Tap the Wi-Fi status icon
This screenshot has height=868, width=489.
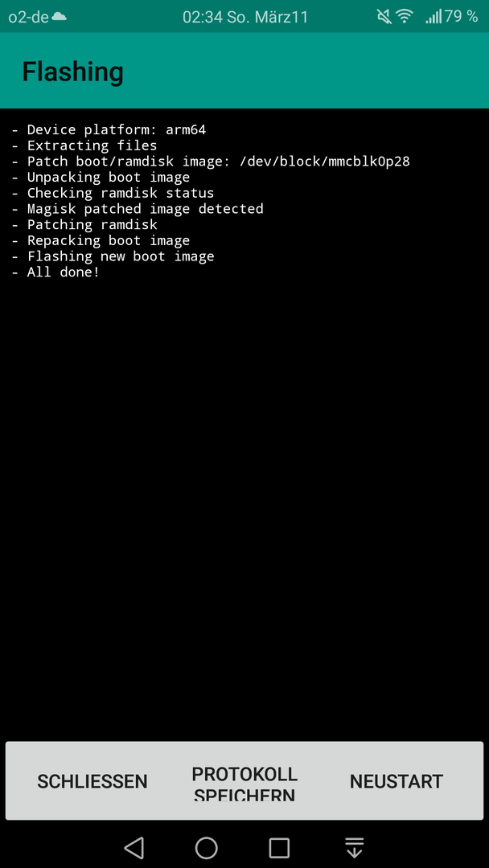point(405,17)
